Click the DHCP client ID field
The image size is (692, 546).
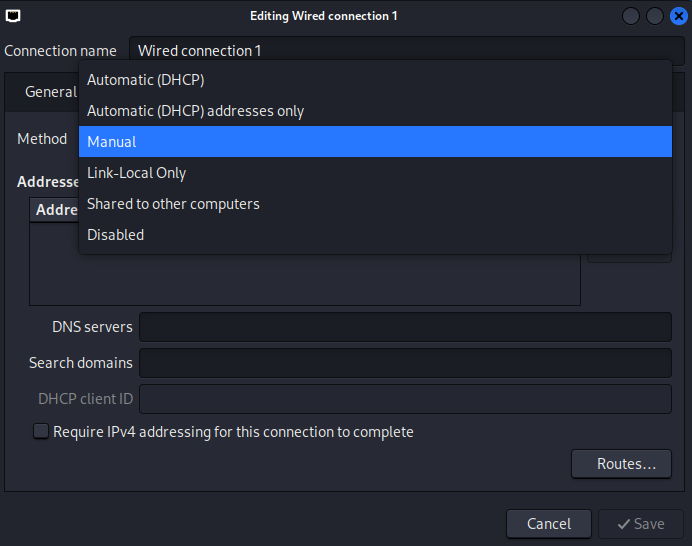[x=405, y=399]
